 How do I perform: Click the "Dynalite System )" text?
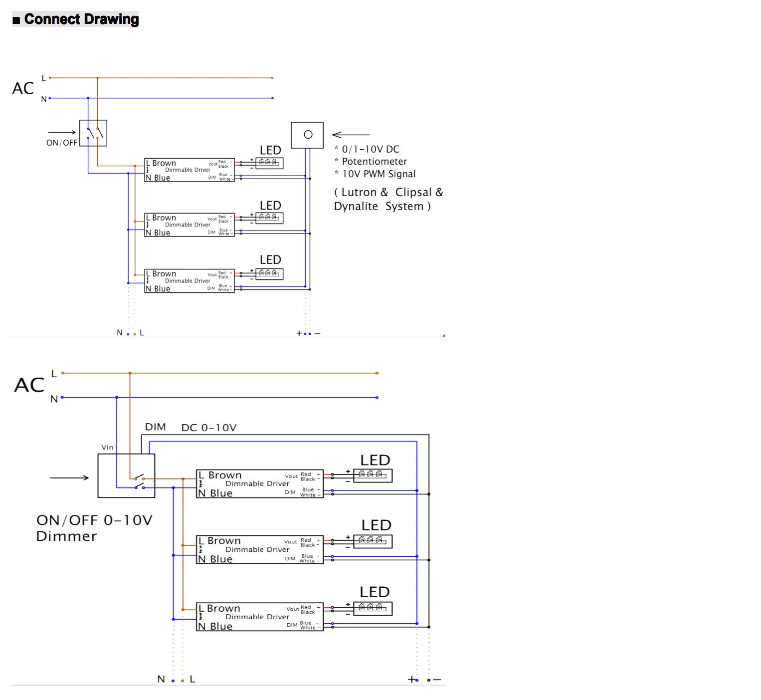(382, 206)
